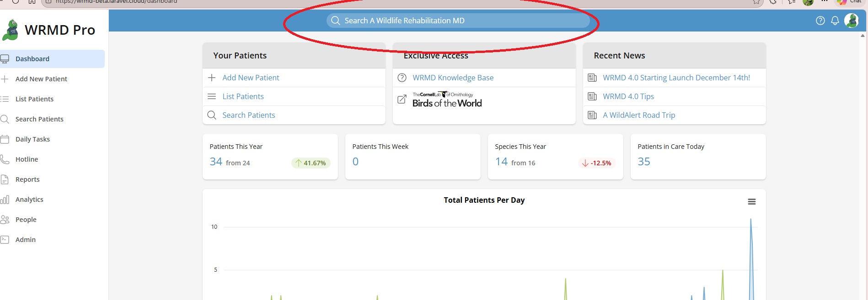Click the 'from 24' comparison text
Screen dimensions: 868x300
pos(238,163)
